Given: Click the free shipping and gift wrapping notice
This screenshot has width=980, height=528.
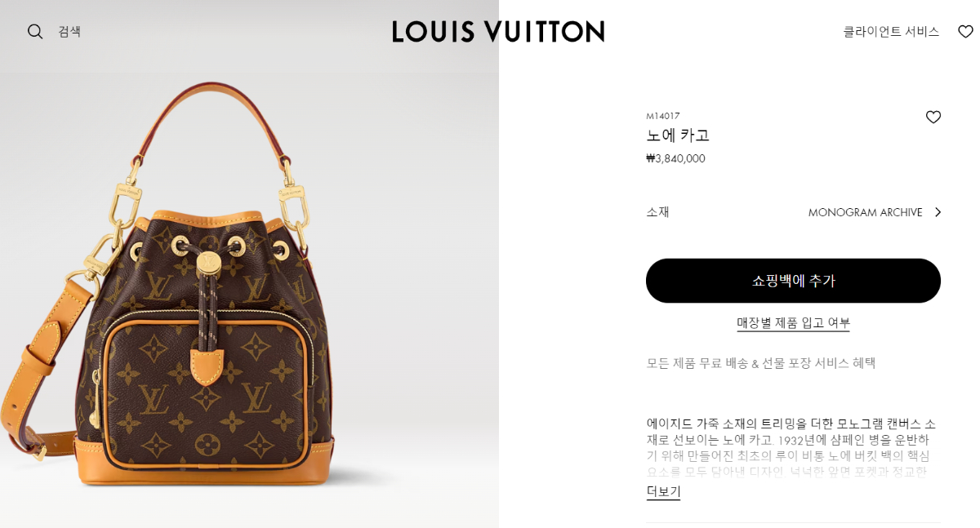Looking at the screenshot, I should point(760,363).
